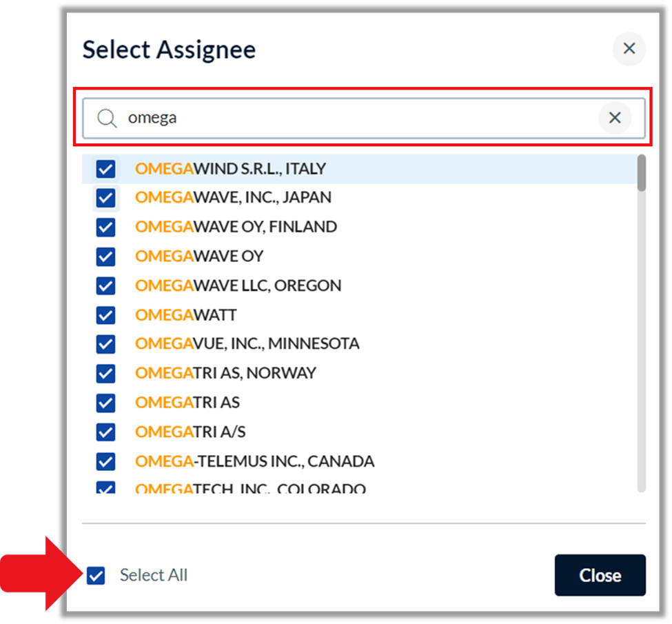Viewport: 672px width, 624px height.
Task: Toggle the OMEGATRI A/S checkbox
Action: pos(105,432)
